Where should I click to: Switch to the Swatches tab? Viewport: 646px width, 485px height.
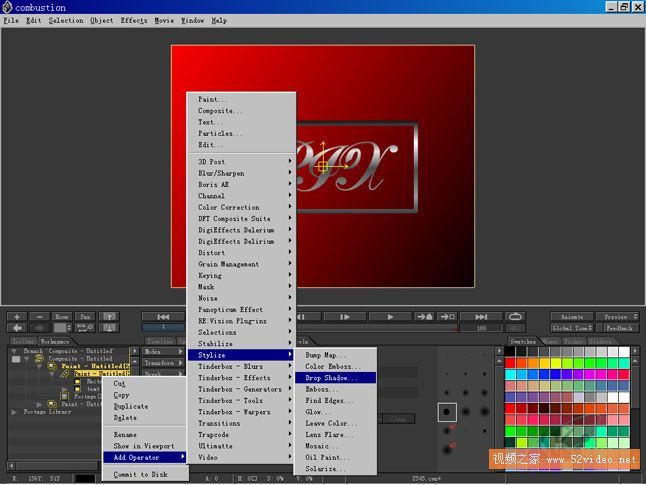(x=523, y=341)
